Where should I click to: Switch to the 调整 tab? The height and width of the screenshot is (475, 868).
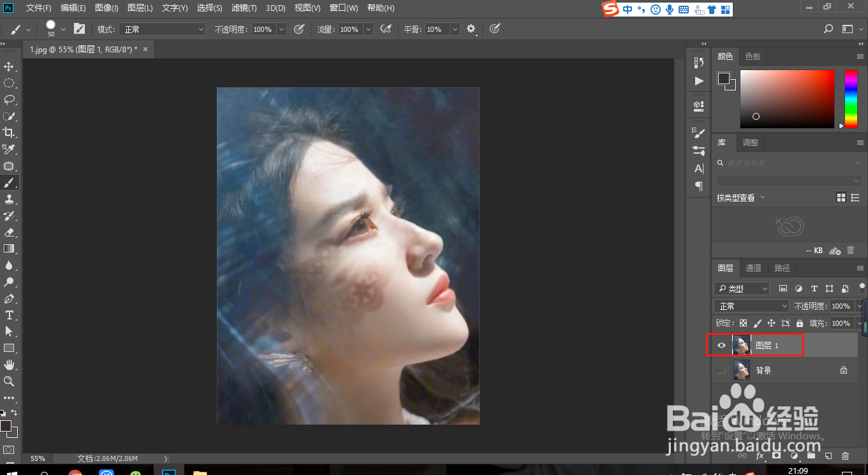coord(751,142)
